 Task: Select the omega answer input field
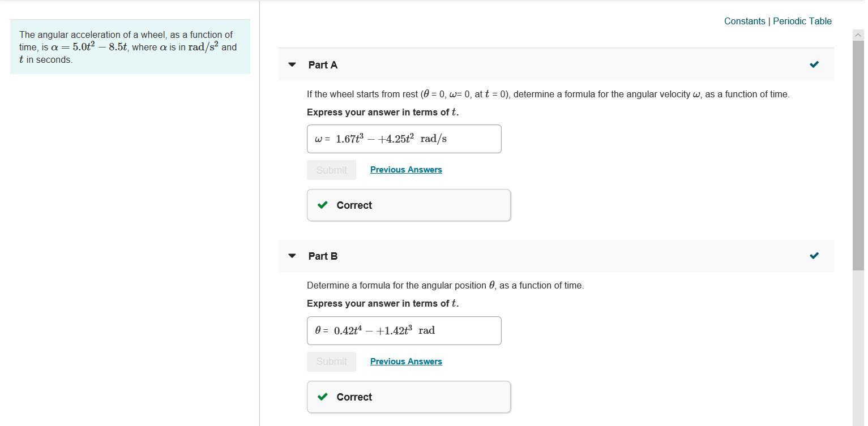pyautogui.click(x=404, y=139)
